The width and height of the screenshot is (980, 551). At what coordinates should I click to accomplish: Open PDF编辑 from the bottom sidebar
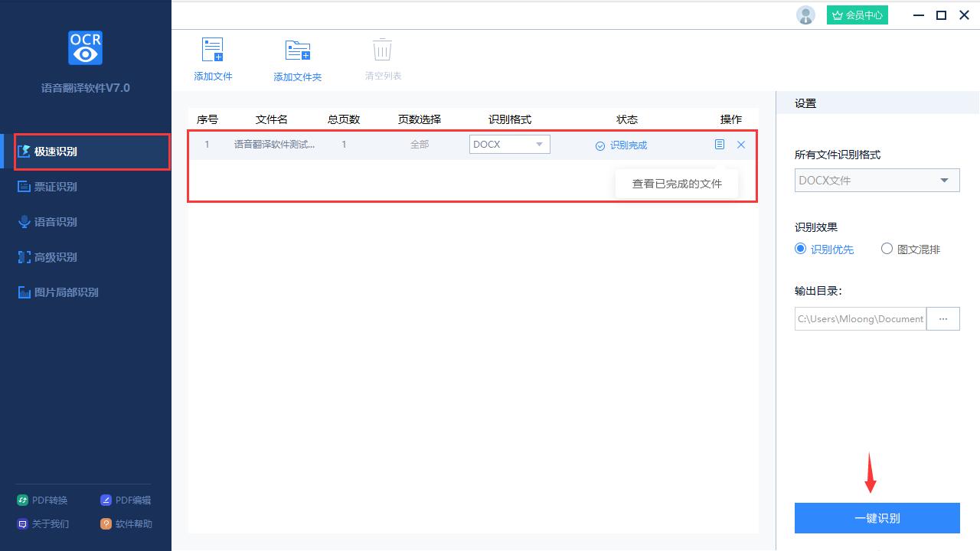coord(126,500)
